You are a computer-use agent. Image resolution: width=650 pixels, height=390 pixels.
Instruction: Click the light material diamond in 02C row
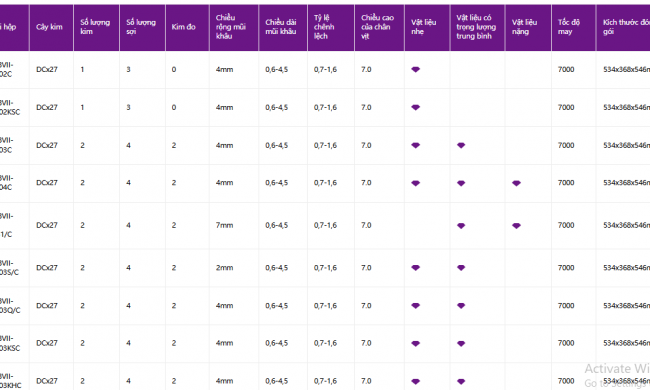(x=415, y=70)
